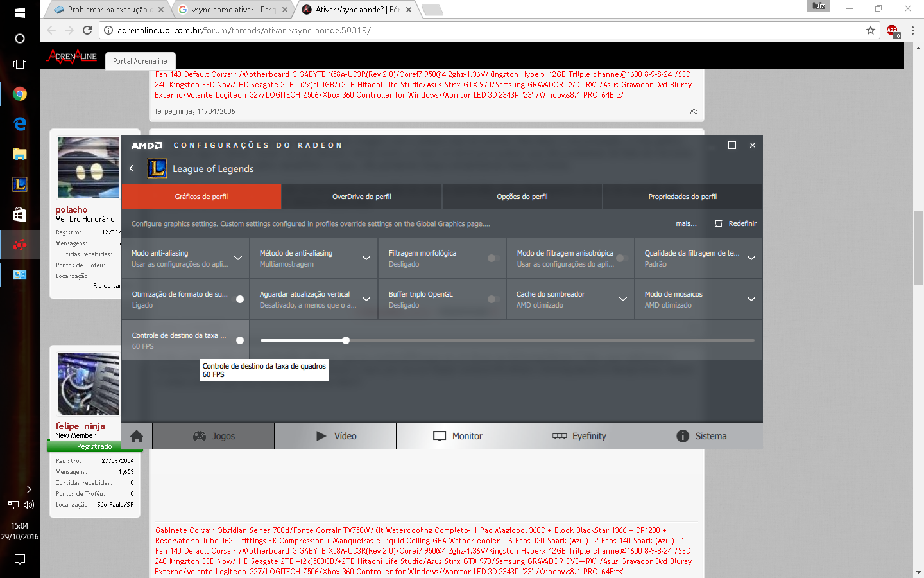Image resolution: width=924 pixels, height=578 pixels.
Task: Open polacho's user profile link
Action: pyautogui.click(x=71, y=209)
